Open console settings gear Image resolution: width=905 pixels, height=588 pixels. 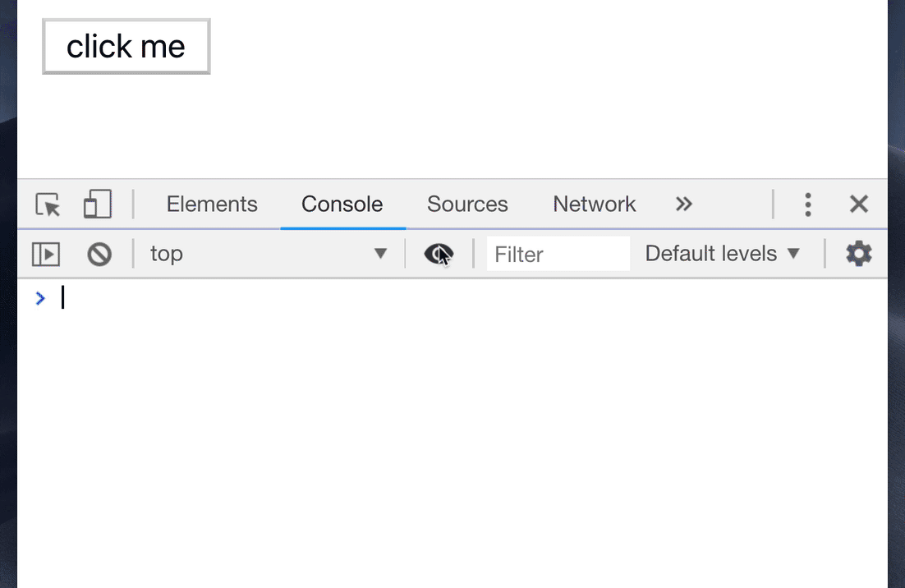point(858,255)
